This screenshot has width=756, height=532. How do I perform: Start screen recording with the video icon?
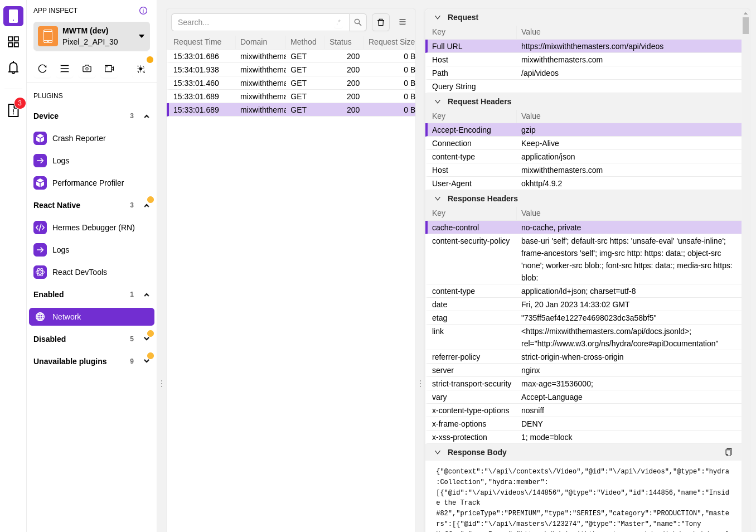[109, 69]
